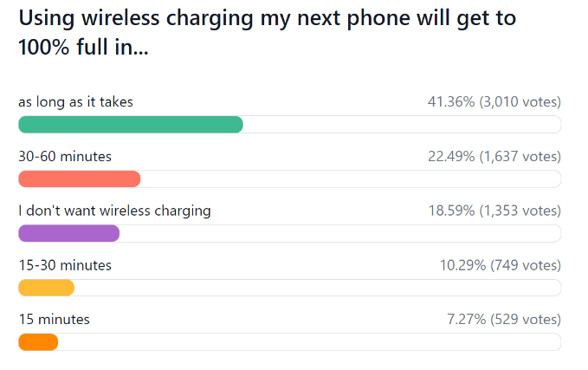Click the poll title heading text
588x370 pixels.
(x=267, y=32)
